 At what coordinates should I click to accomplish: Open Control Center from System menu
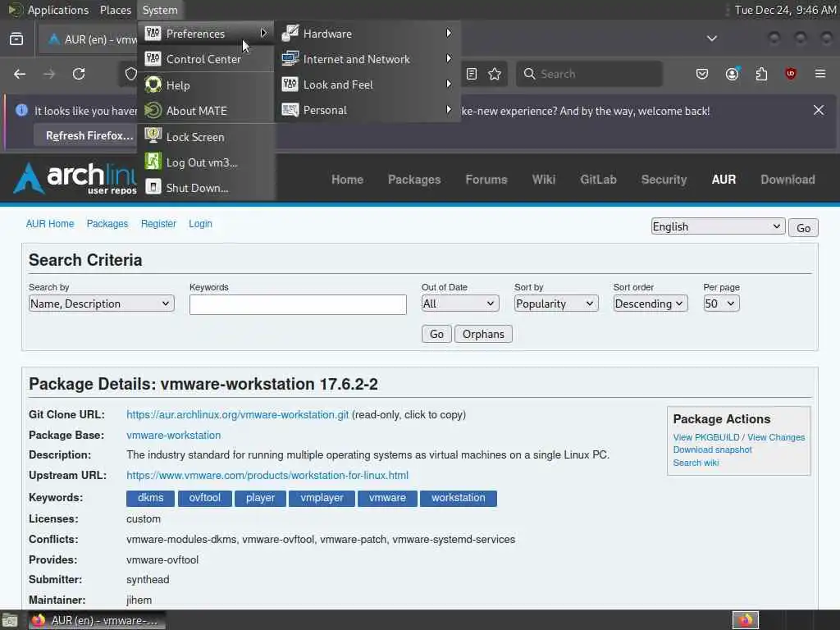coord(206,59)
